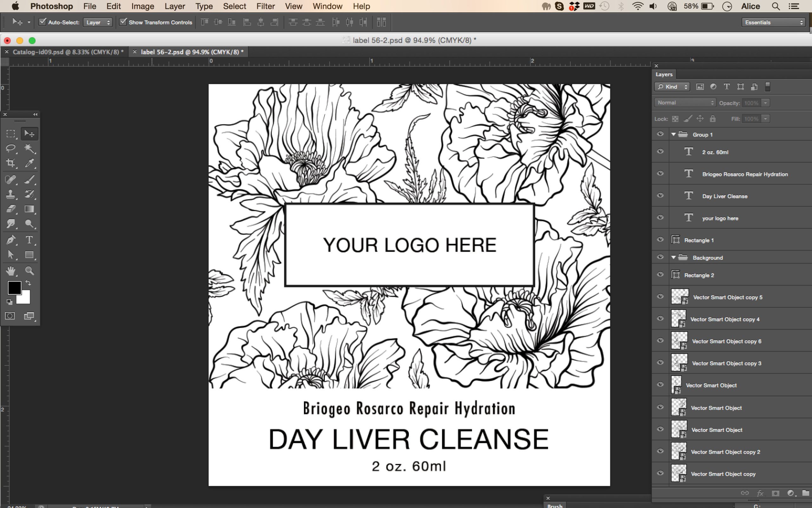Select the Pen tool
Viewport: 812px width, 508px height.
(11, 240)
